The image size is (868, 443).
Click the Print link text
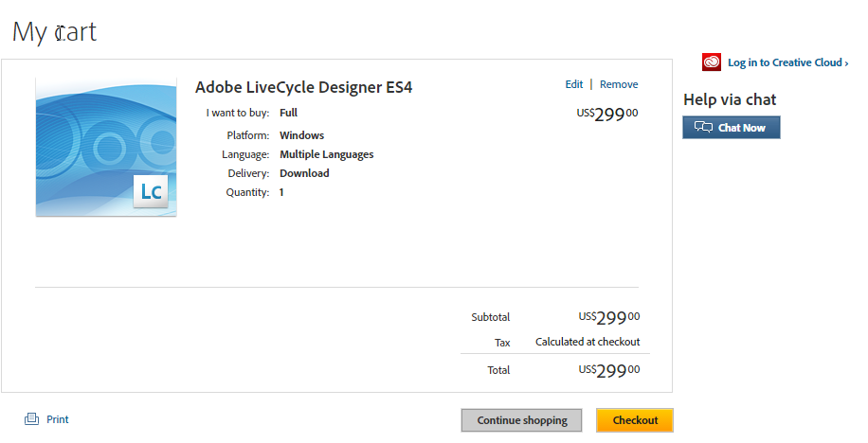coord(58,419)
